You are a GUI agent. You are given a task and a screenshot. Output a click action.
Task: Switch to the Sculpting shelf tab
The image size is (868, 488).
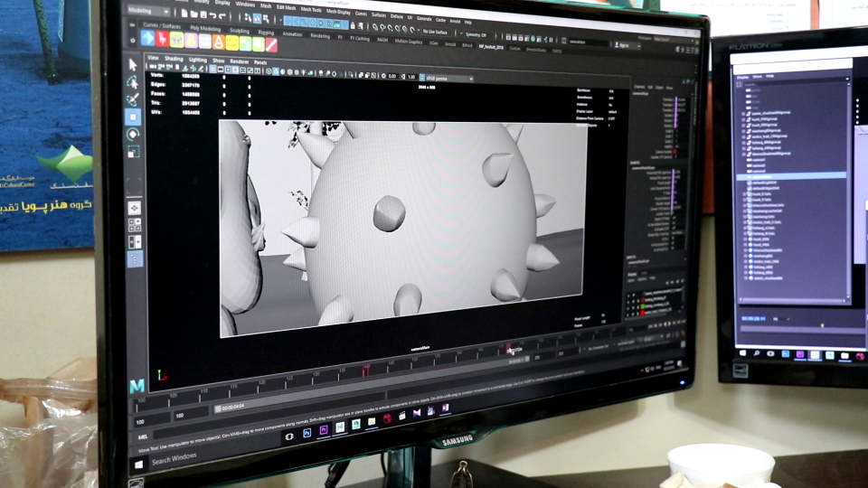coord(239,30)
